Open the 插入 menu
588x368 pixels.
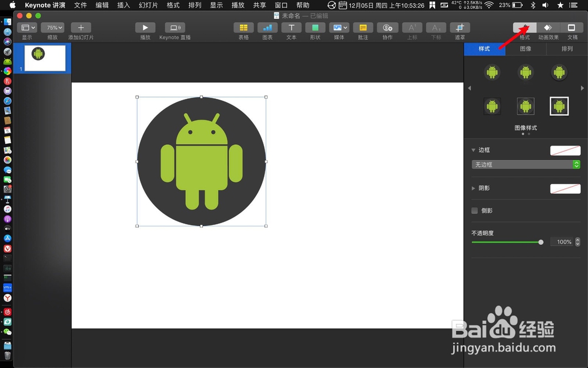click(x=123, y=5)
